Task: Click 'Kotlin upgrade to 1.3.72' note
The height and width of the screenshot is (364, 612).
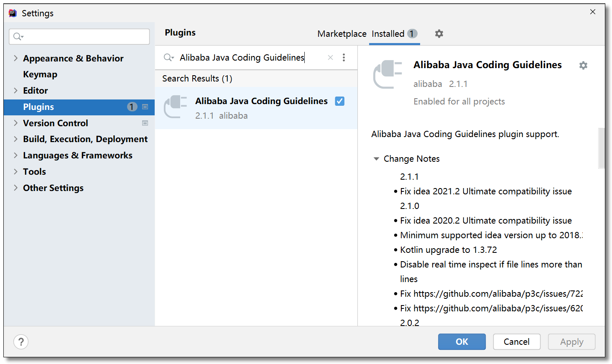Action: click(x=449, y=250)
